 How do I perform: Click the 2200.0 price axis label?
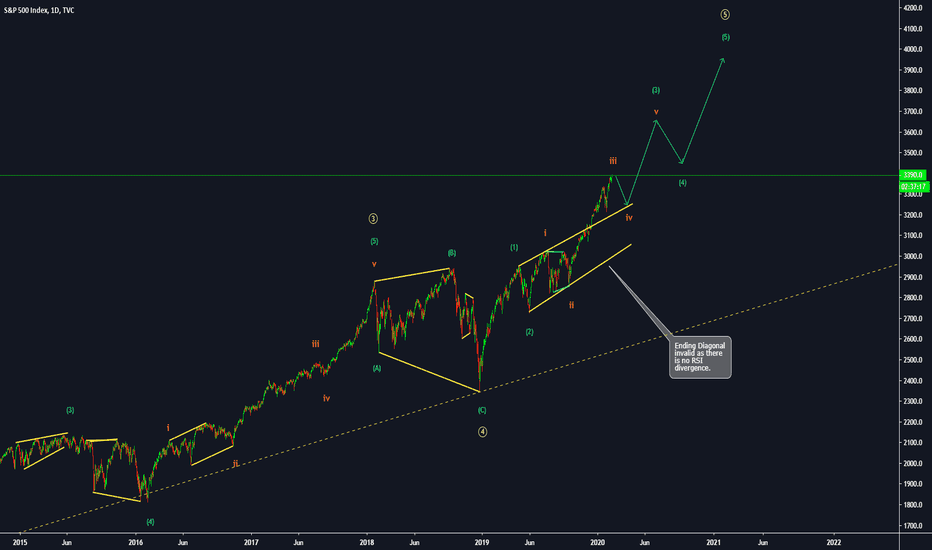[x=913, y=422]
